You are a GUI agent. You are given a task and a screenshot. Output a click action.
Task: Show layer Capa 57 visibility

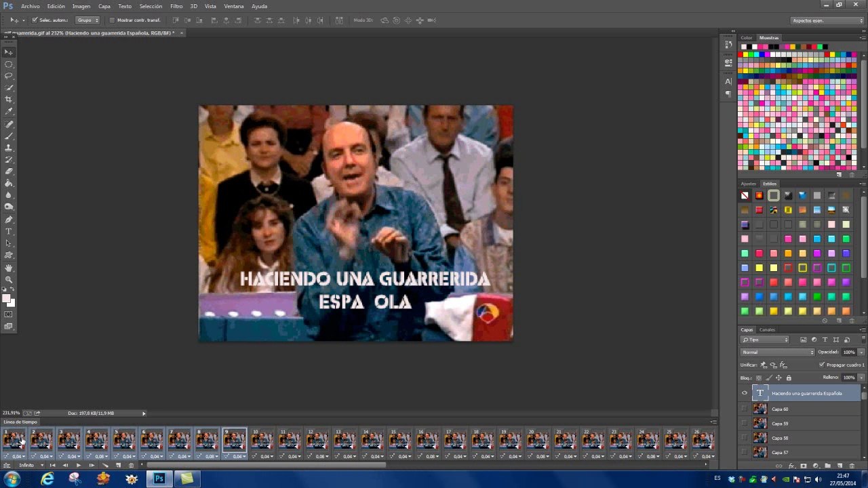[x=745, y=451]
